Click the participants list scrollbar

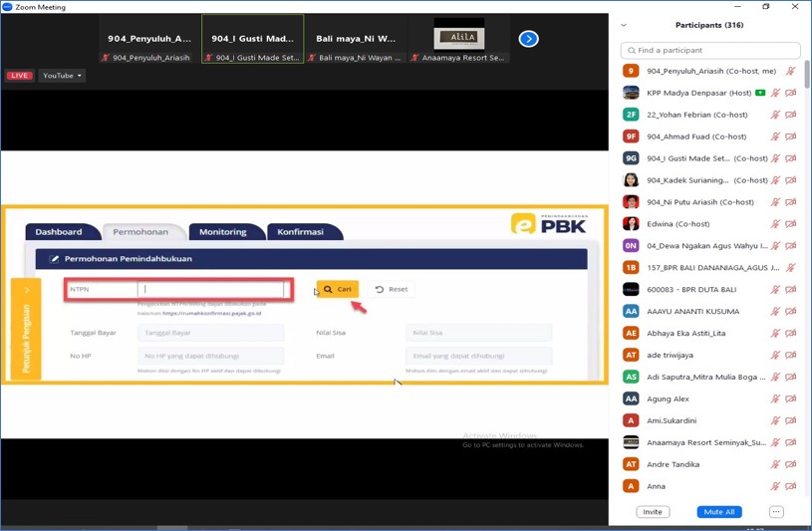pos(806,80)
